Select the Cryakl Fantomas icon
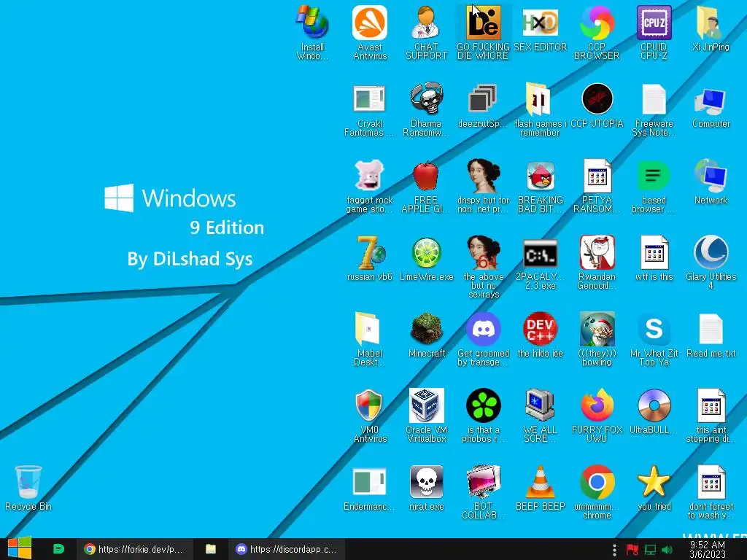The height and width of the screenshot is (560, 747). pos(370,109)
